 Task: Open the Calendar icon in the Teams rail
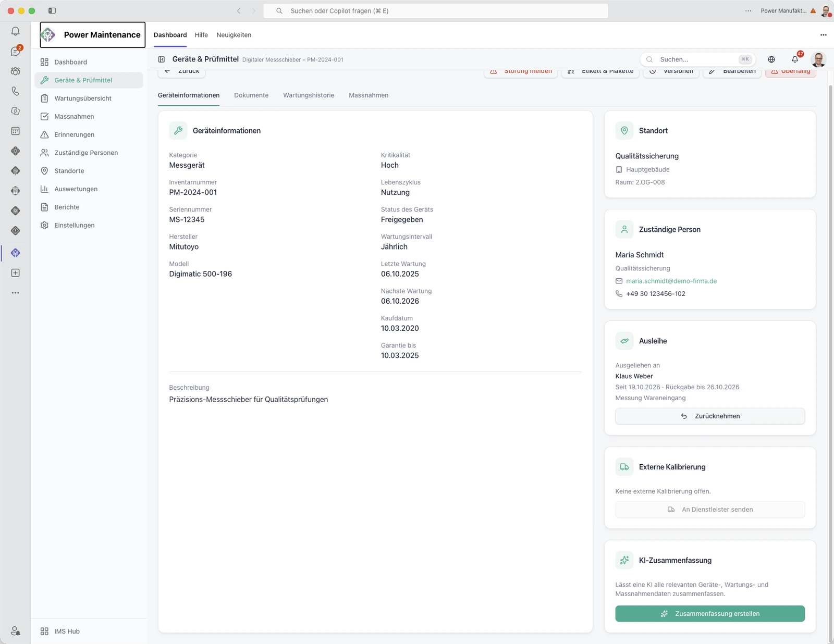coord(16,131)
